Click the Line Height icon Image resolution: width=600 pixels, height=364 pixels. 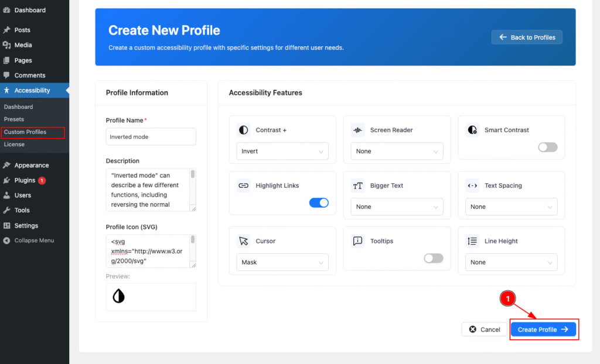(x=472, y=241)
